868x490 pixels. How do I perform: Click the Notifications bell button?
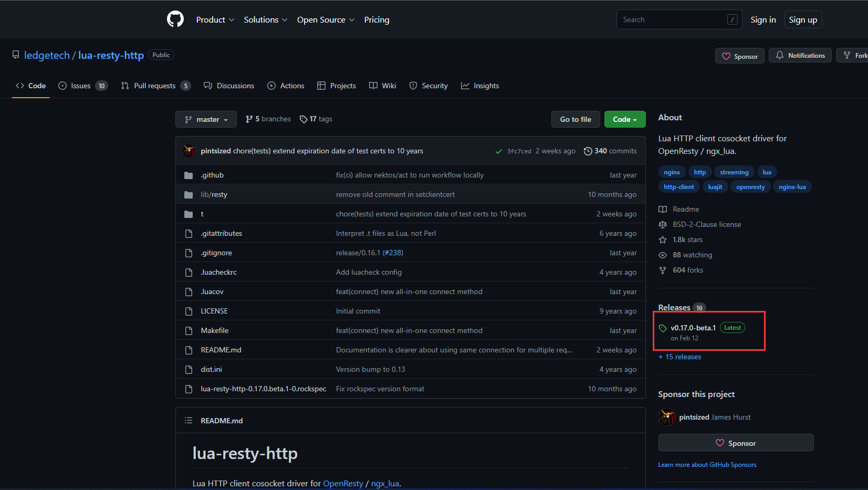(x=800, y=56)
